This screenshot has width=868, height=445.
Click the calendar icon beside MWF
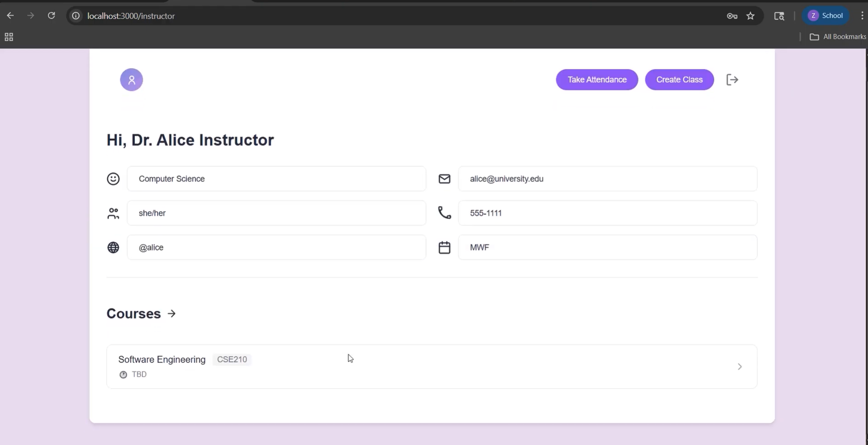[444, 247]
